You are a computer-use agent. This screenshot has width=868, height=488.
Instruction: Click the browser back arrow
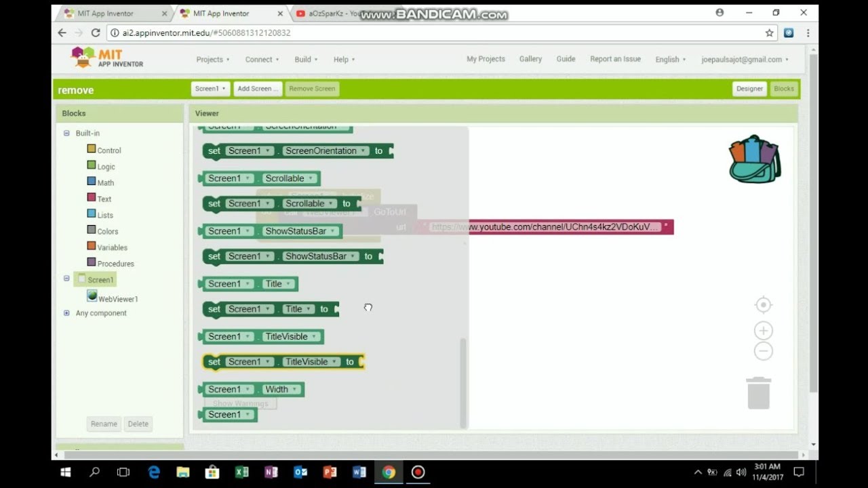62,33
